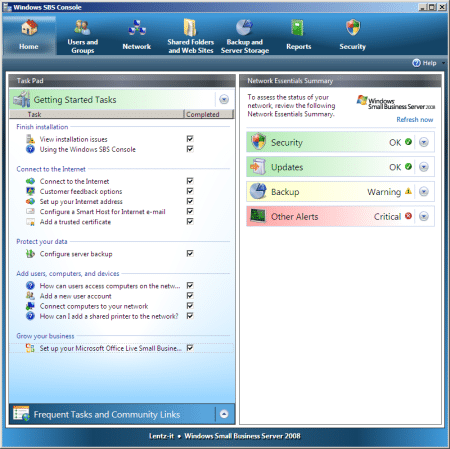The image size is (450, 449).
Task: Toggle the Customer feedback options checkbox
Action: 190,191
